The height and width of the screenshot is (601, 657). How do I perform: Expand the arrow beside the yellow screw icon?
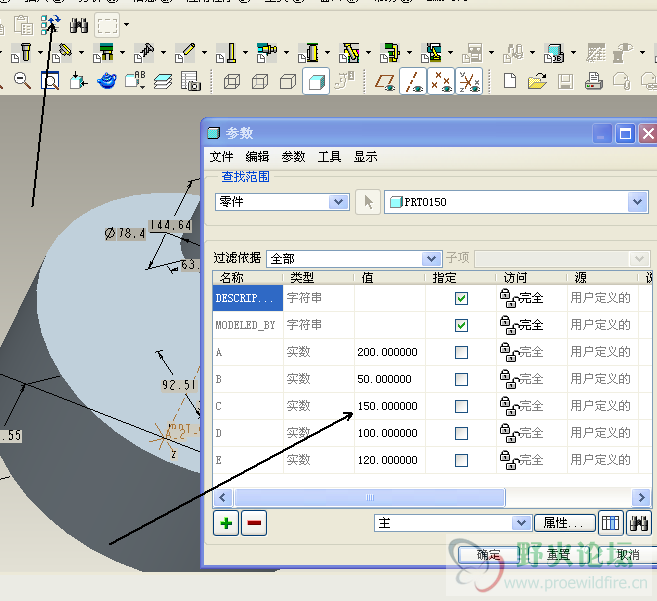point(40,53)
